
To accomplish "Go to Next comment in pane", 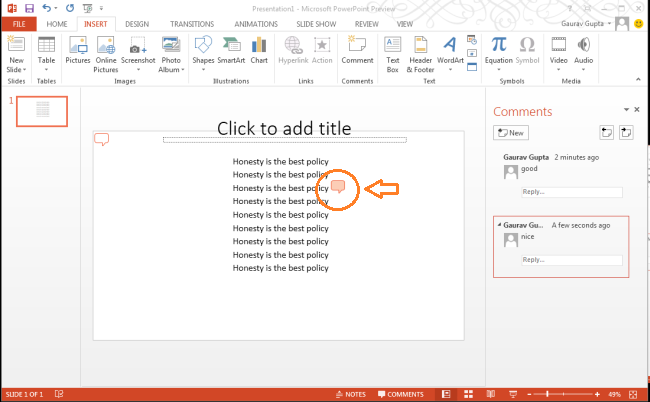I will point(626,133).
